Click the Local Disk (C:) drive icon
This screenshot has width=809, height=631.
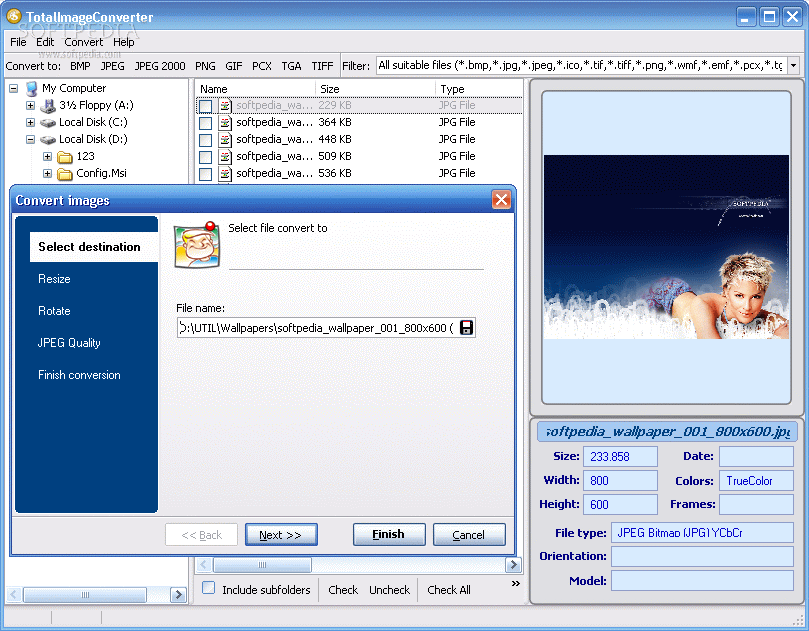click(47, 123)
